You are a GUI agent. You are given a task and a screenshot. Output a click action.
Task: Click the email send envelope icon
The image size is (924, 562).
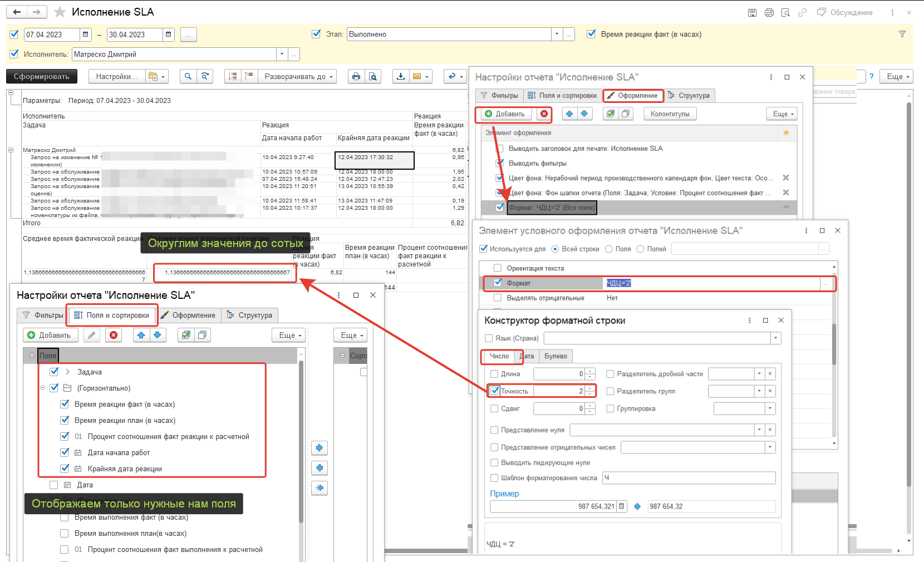point(416,76)
